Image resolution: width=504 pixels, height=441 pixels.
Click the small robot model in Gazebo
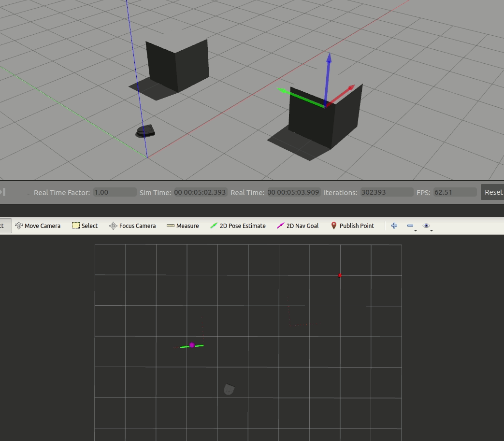coord(145,131)
